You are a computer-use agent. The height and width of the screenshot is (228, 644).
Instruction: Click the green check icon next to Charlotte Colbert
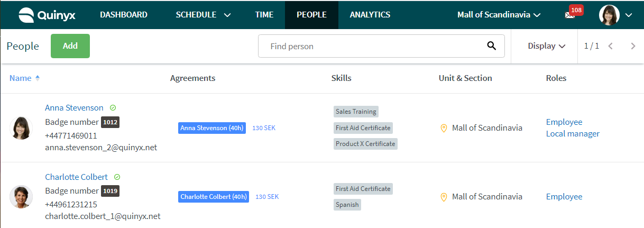point(117,177)
